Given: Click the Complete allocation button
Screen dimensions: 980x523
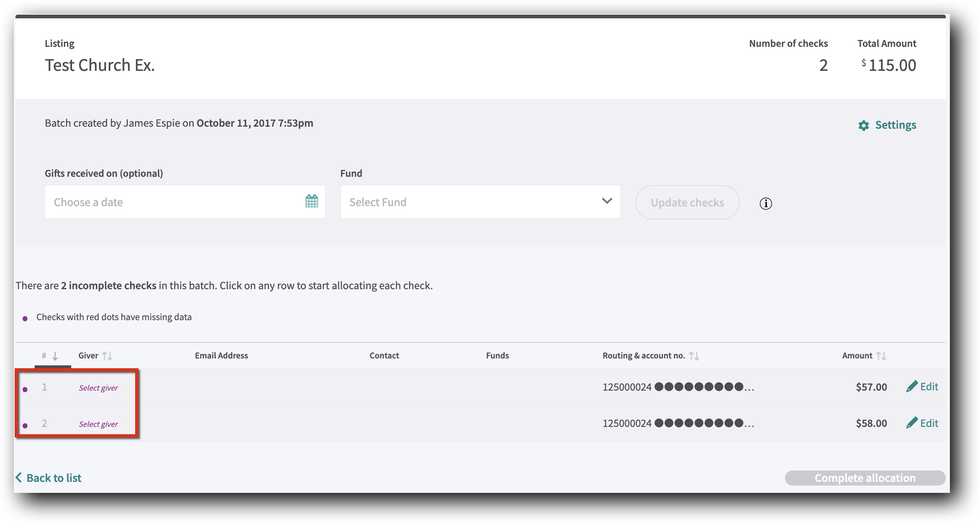Looking at the screenshot, I should pos(864,477).
